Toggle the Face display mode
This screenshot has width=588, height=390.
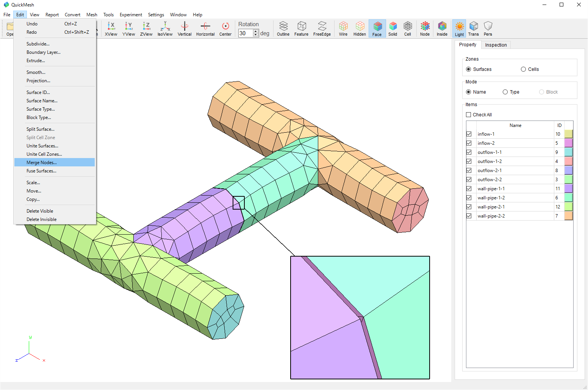(377, 29)
